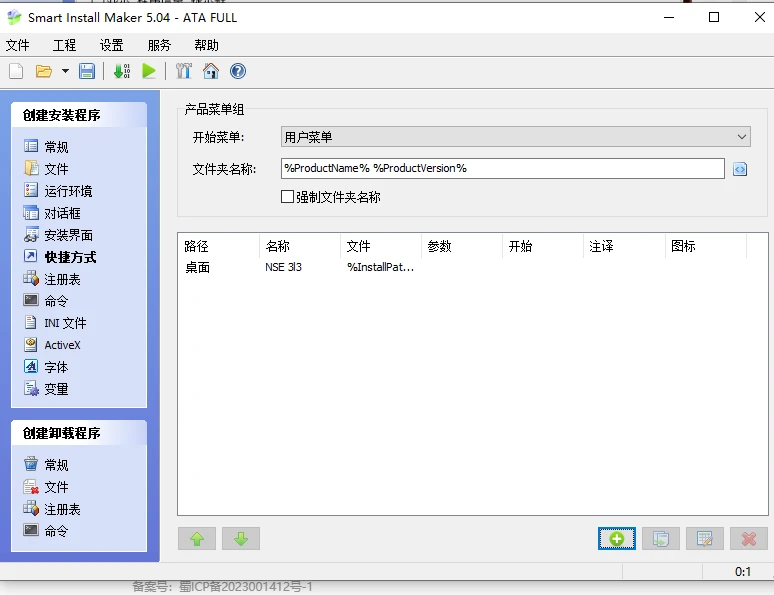Click the Compile installer download-arrow icon
The width and height of the screenshot is (774, 595).
pos(122,71)
